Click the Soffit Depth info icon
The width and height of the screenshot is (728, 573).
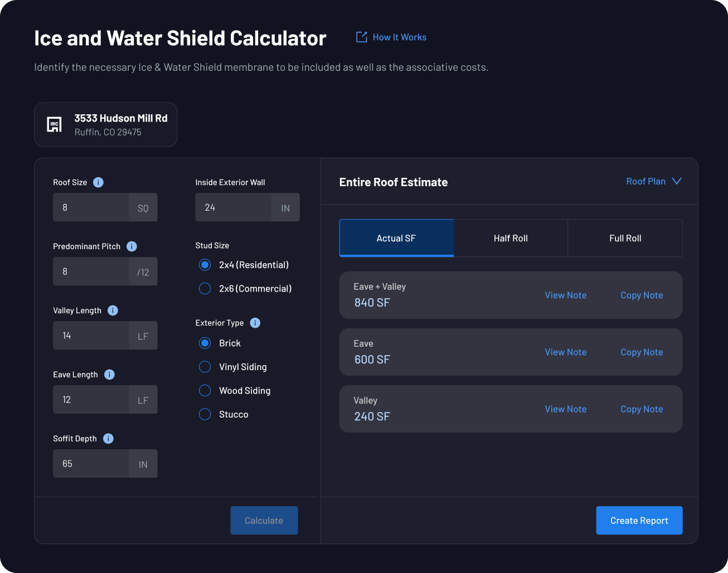(x=108, y=439)
